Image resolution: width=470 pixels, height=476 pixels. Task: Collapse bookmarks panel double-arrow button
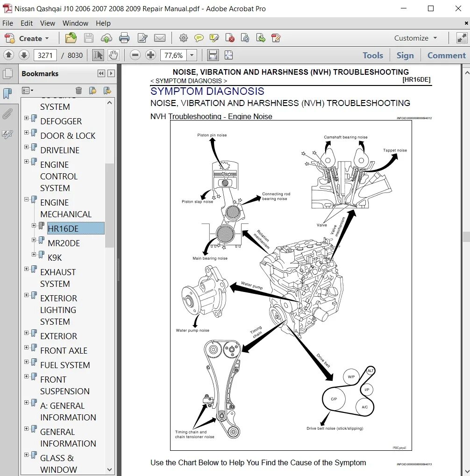[x=101, y=73]
